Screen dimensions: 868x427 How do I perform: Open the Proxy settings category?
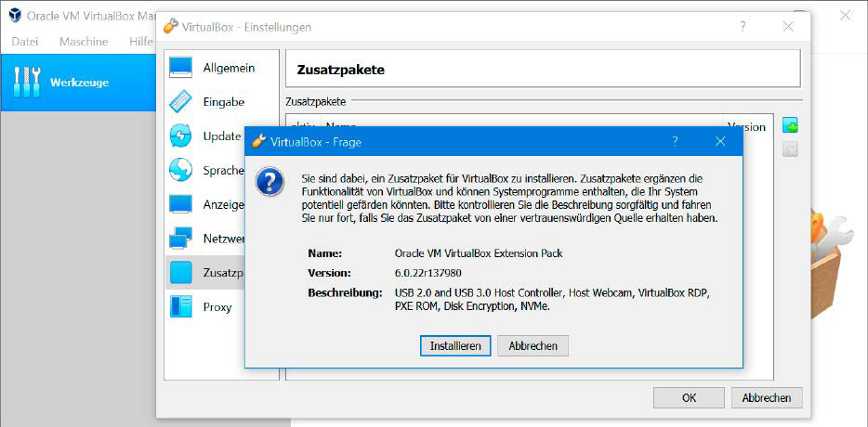point(206,307)
